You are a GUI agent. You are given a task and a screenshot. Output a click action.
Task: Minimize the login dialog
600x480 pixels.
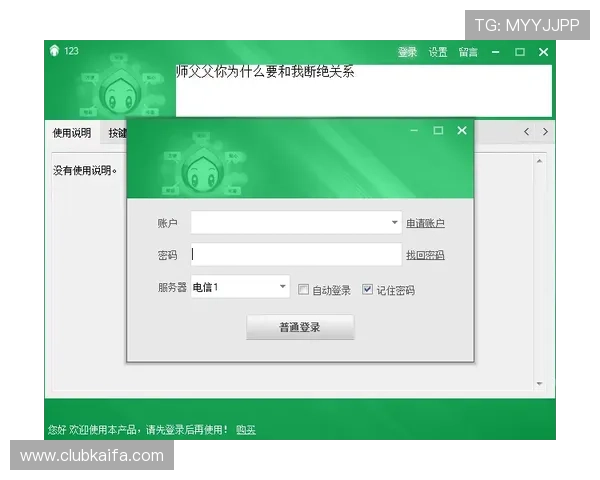point(414,131)
